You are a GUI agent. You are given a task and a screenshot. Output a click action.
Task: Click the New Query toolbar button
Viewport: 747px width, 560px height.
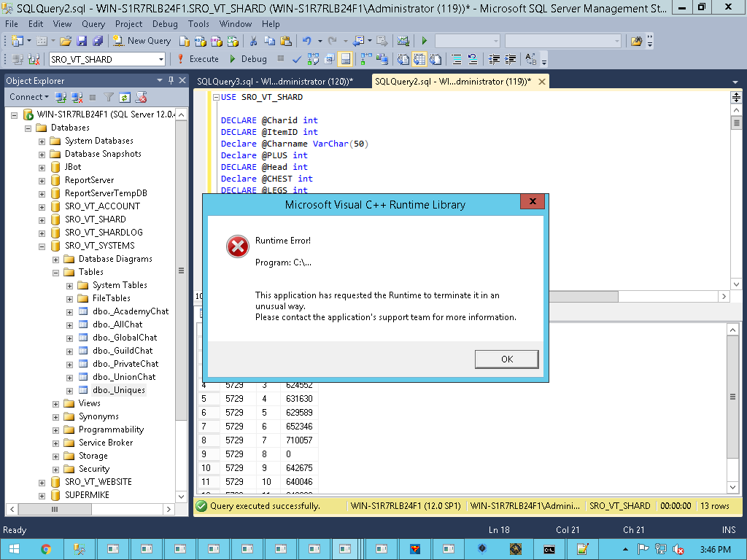click(x=142, y=41)
